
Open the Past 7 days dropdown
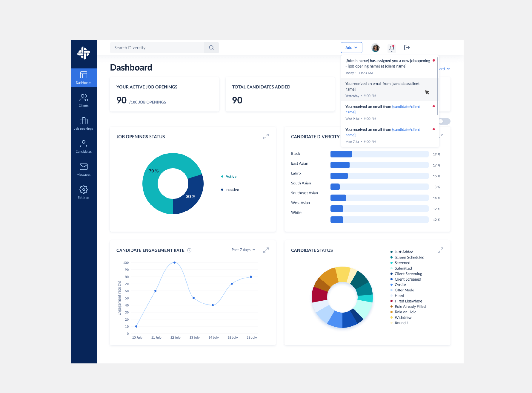244,250
